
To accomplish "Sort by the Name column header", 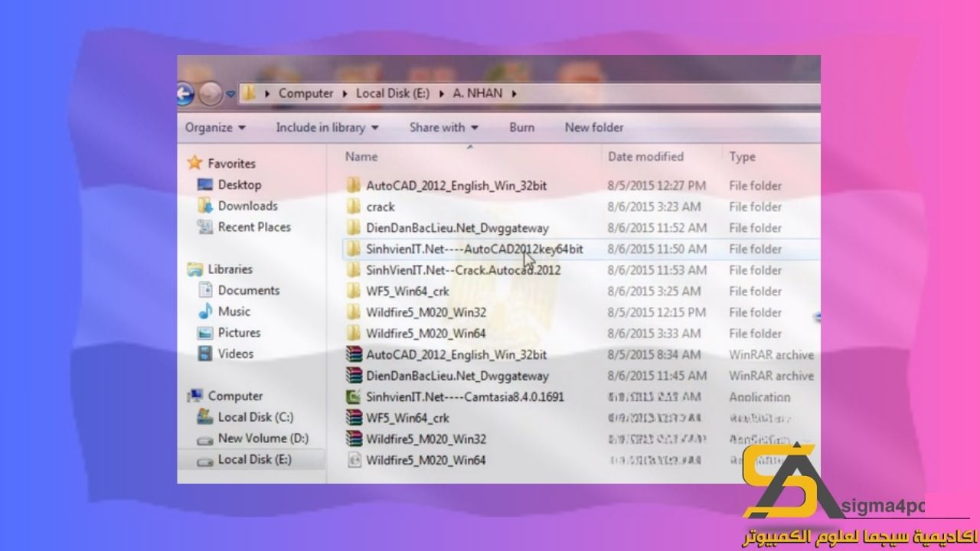I will coord(361,157).
